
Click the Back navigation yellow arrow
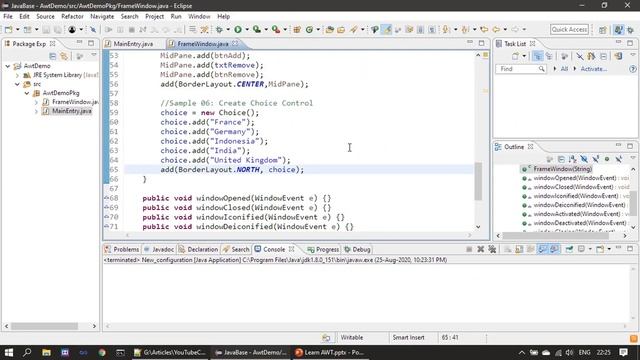pos(496,29)
